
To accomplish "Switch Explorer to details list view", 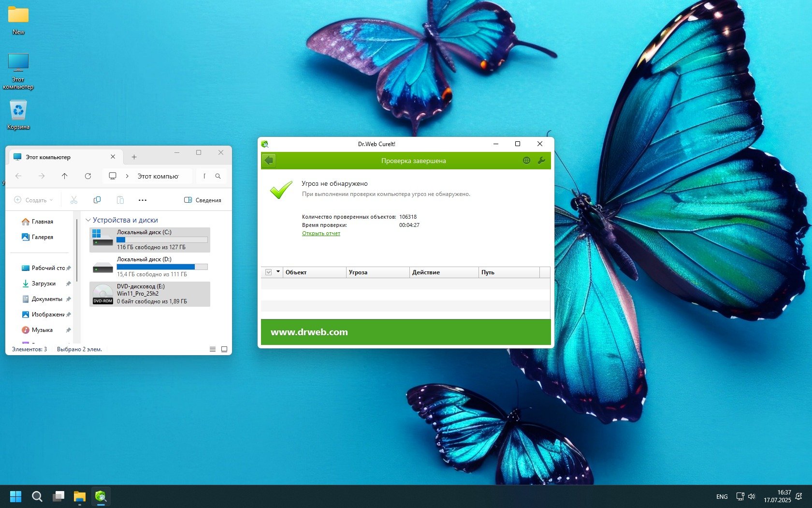I will tap(213, 349).
